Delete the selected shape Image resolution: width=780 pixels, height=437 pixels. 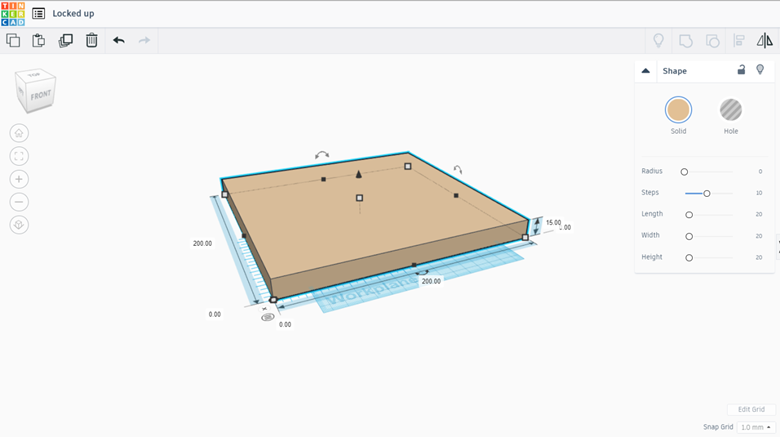[92, 40]
